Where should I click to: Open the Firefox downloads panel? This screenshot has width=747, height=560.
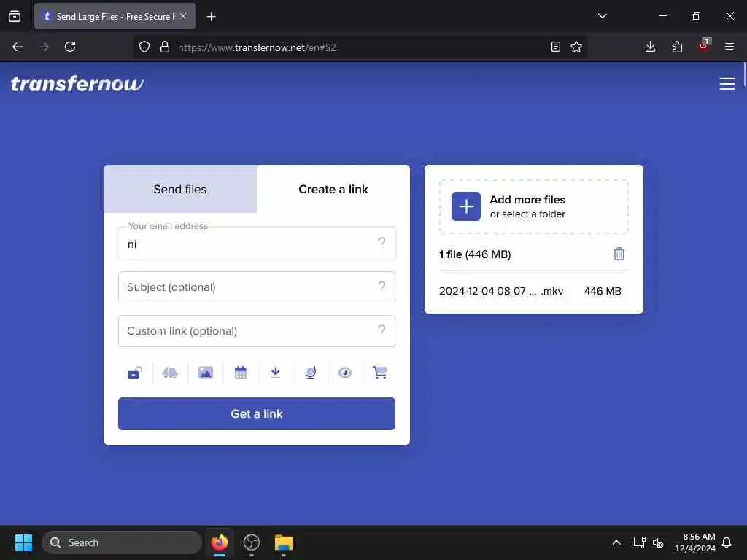[650, 47]
